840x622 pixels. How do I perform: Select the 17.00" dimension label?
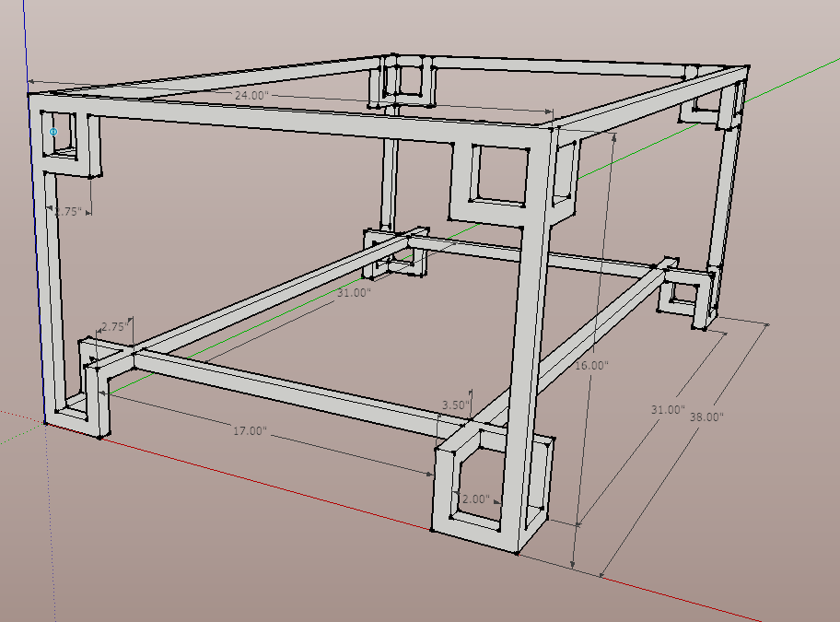(250, 430)
